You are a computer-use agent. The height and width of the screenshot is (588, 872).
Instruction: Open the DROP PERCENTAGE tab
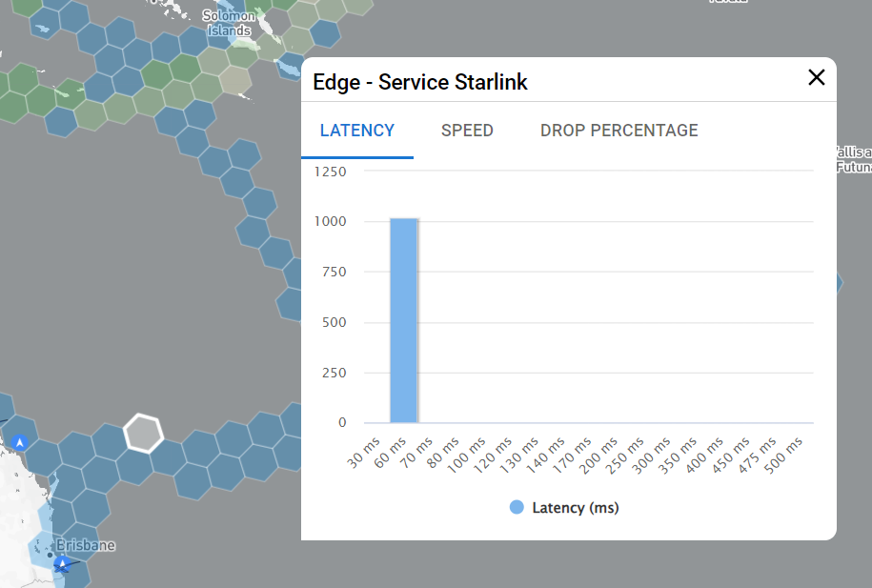click(619, 131)
